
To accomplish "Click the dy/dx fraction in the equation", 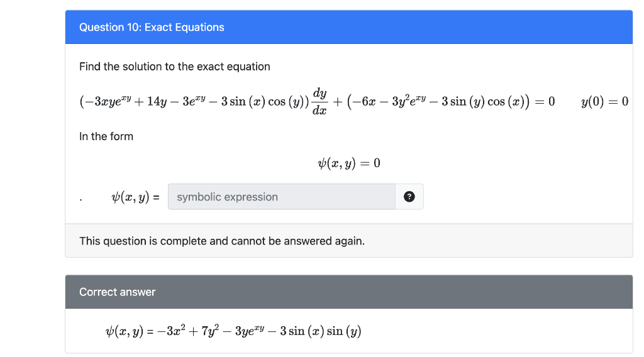I will 319,101.
